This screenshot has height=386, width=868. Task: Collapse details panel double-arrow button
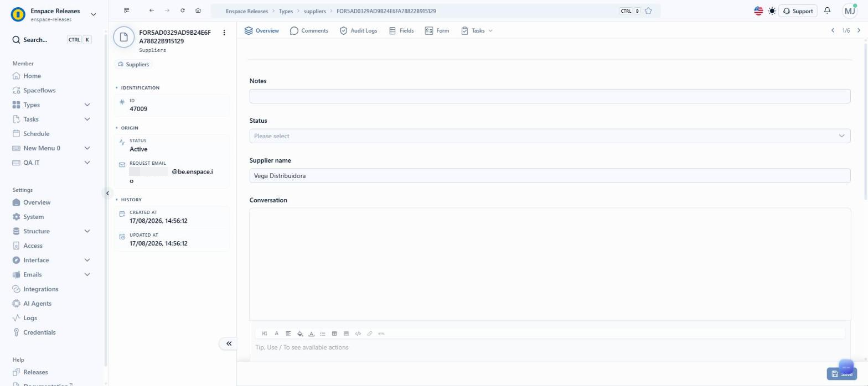tap(229, 343)
